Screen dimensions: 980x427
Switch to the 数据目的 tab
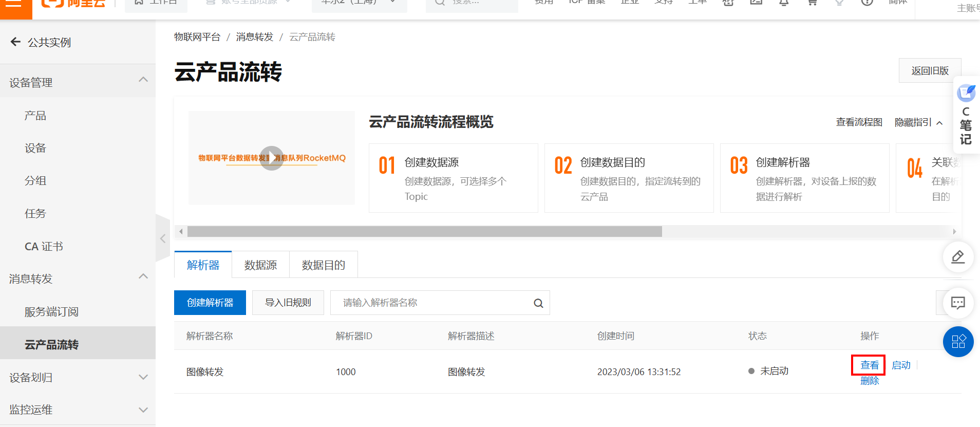pyautogui.click(x=324, y=265)
